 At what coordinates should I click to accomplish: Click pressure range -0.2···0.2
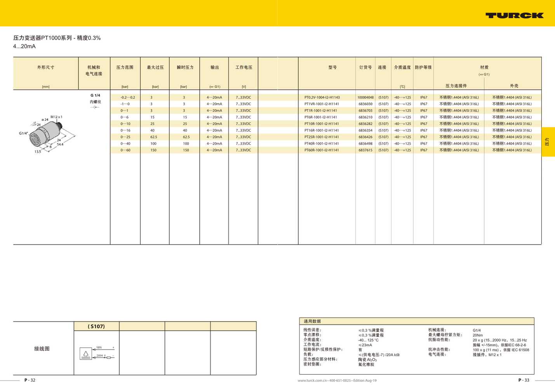point(128,97)
